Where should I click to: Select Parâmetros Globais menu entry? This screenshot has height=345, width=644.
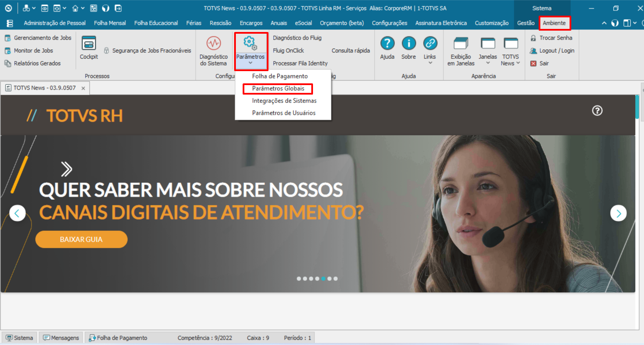tap(278, 88)
